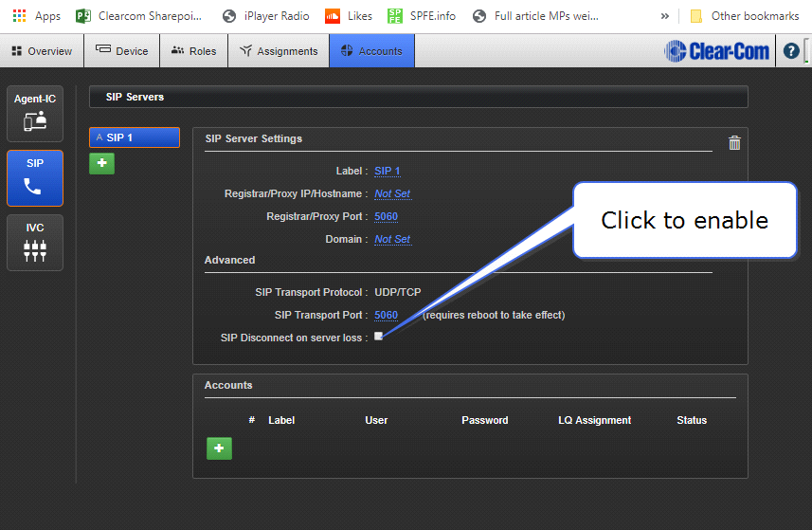Go to the Roles tab
Screen dimensions: 812x530
pos(193,51)
